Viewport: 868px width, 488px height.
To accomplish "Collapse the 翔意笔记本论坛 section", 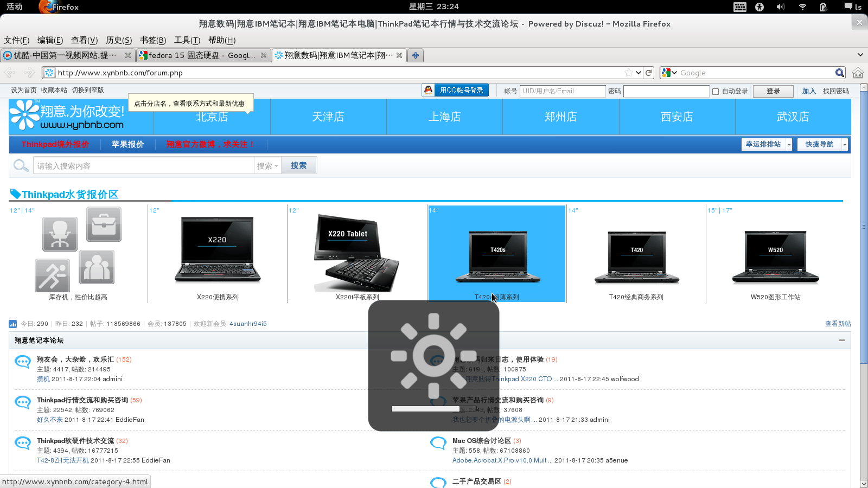I will 841,340.
